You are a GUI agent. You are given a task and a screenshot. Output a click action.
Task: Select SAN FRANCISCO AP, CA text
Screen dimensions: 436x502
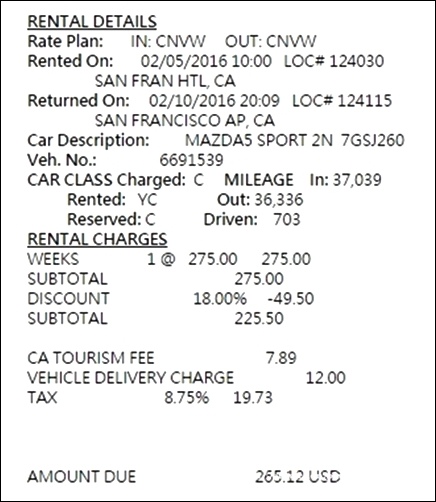tap(185, 121)
